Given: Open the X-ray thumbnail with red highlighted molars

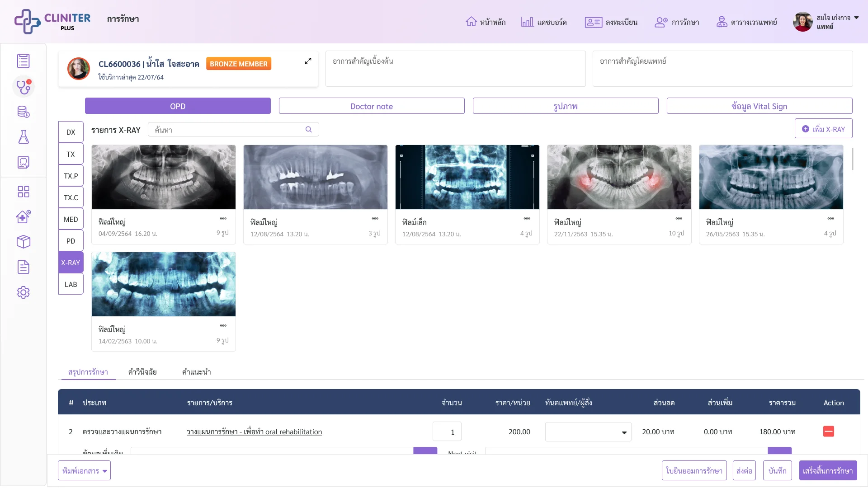Looking at the screenshot, I should click(x=619, y=177).
